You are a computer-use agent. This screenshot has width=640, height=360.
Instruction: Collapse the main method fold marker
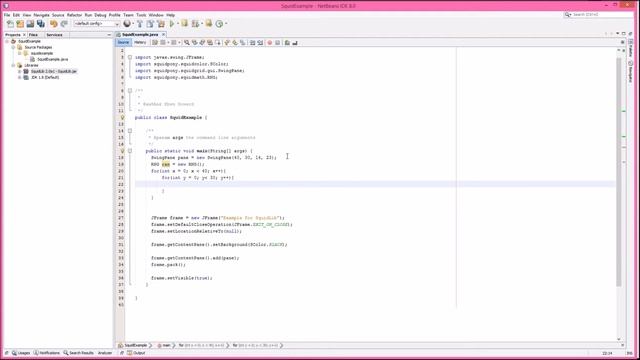(x=130, y=151)
